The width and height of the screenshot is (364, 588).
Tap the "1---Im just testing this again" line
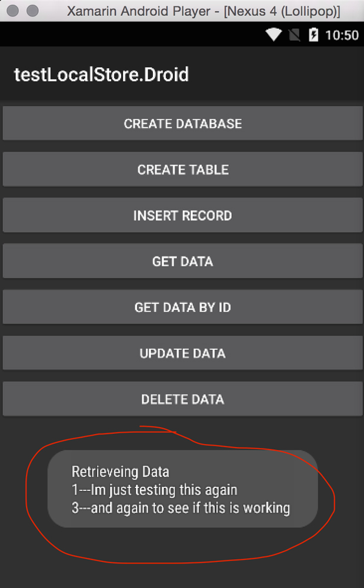(154, 489)
